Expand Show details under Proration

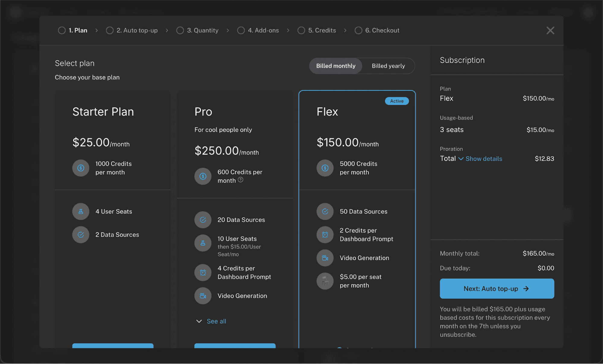coord(484,159)
